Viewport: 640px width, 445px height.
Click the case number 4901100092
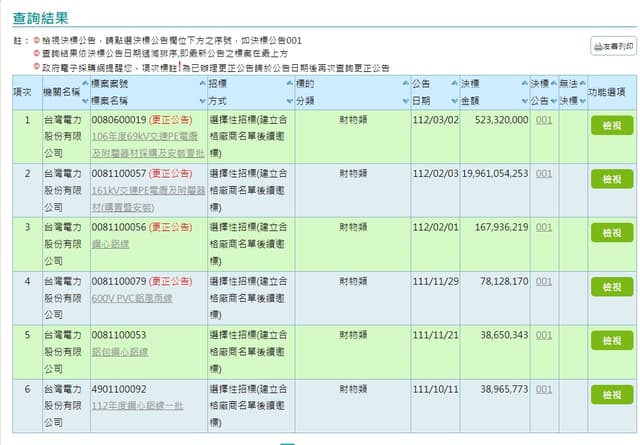(119, 389)
